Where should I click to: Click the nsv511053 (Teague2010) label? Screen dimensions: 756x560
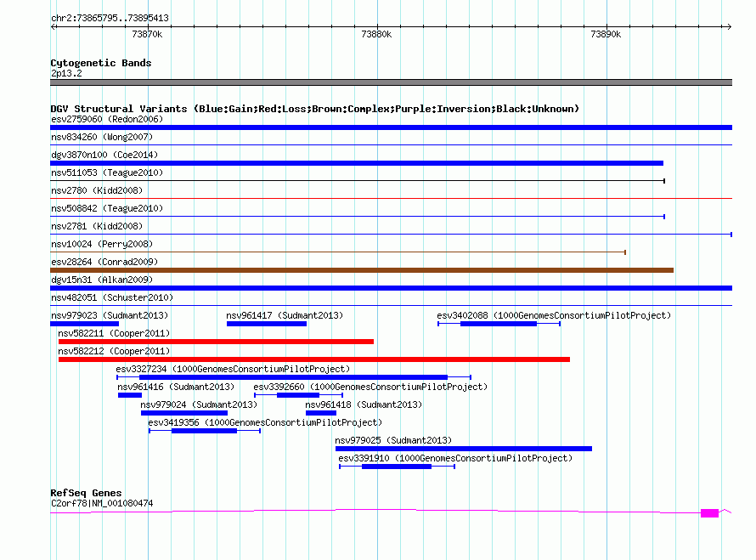tap(107, 173)
